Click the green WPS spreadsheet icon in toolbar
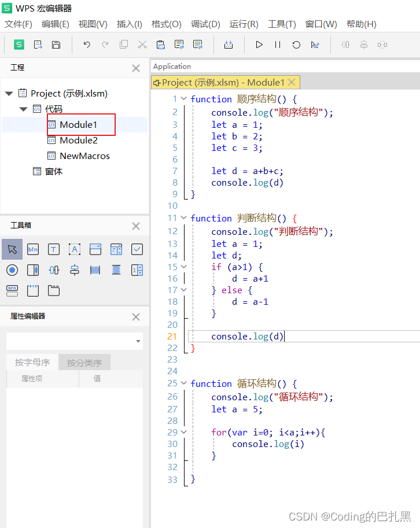The height and width of the screenshot is (528, 420). (19, 45)
